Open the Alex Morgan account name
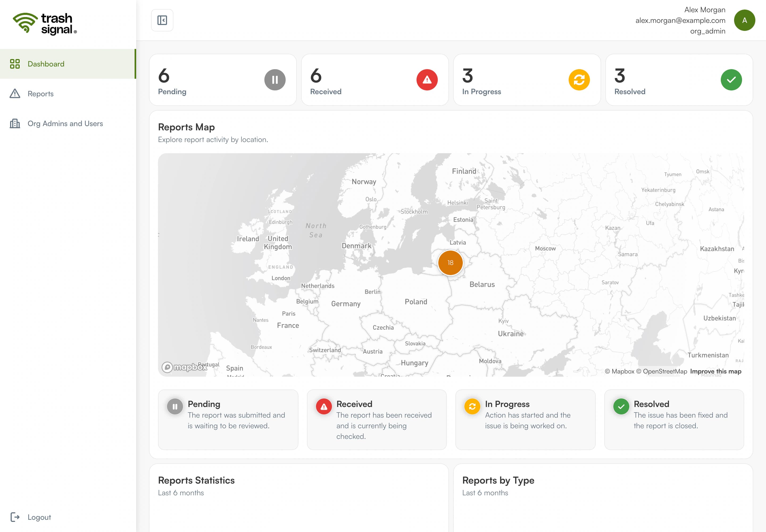The height and width of the screenshot is (532, 766). [705, 10]
